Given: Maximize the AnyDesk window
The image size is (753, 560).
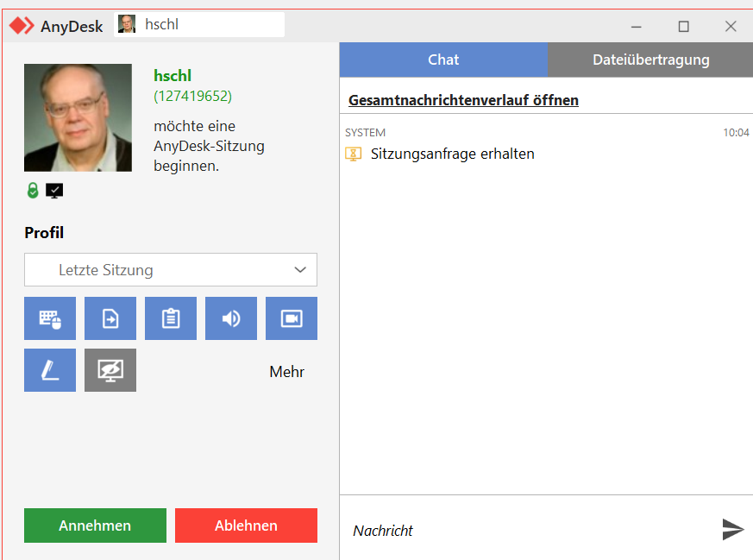Looking at the screenshot, I should coord(683,27).
